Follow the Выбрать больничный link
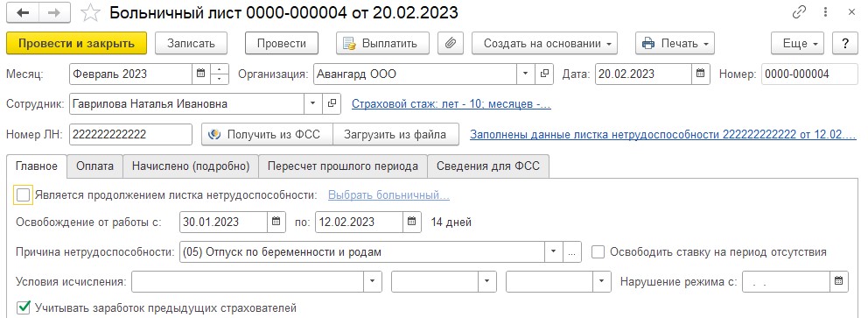868x318 pixels. [x=388, y=195]
